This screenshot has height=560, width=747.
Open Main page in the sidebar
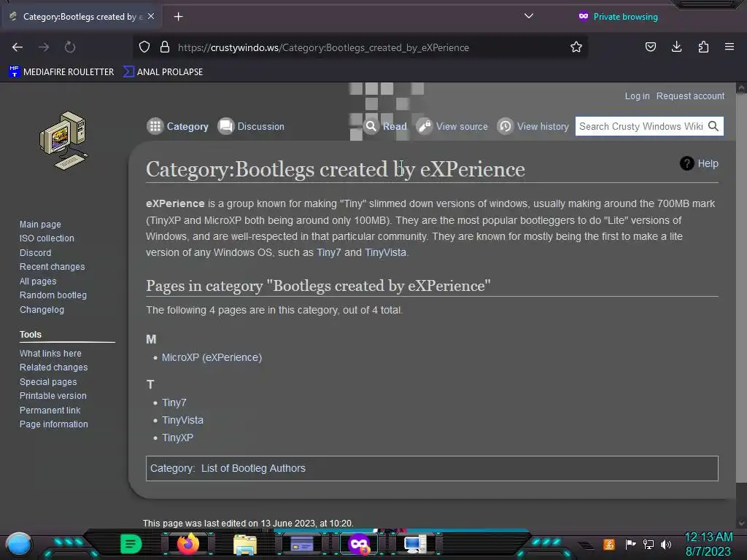coord(40,225)
